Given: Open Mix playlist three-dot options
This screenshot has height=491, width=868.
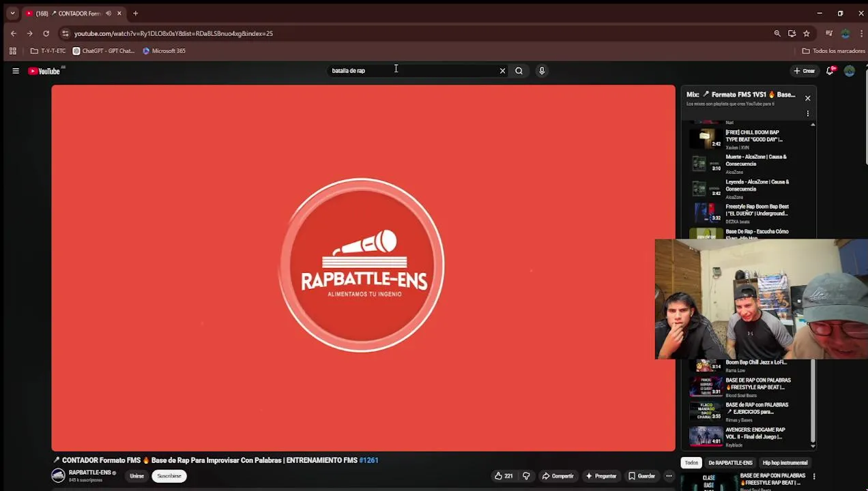Looking at the screenshot, I should (807, 114).
